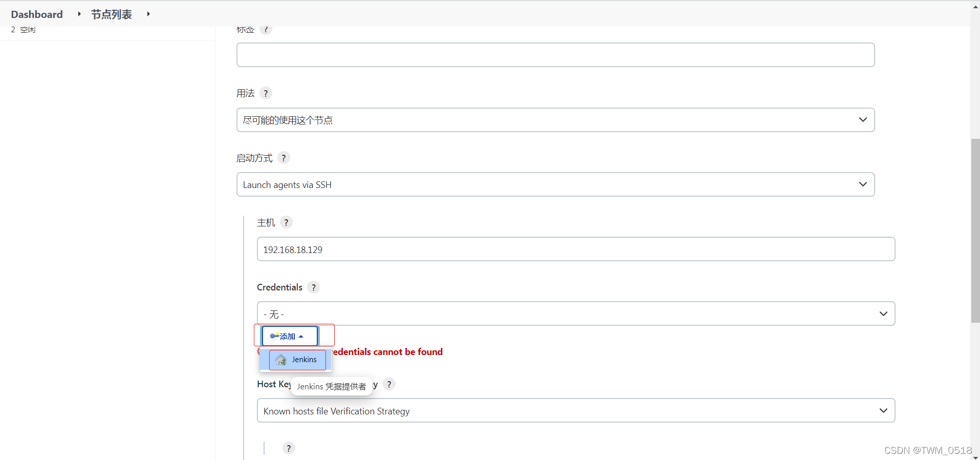Open help for the 标签 field
980x460 pixels.
tap(266, 29)
